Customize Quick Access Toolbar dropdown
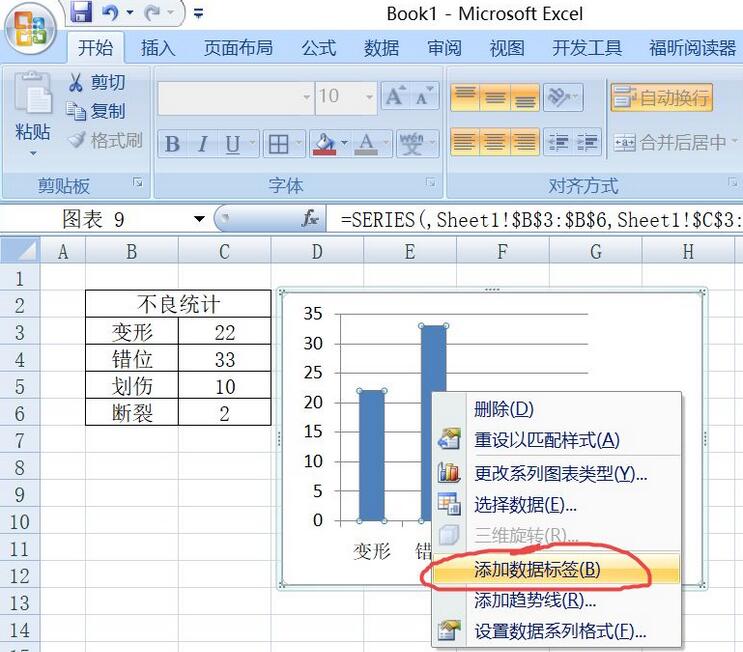 pos(199,13)
